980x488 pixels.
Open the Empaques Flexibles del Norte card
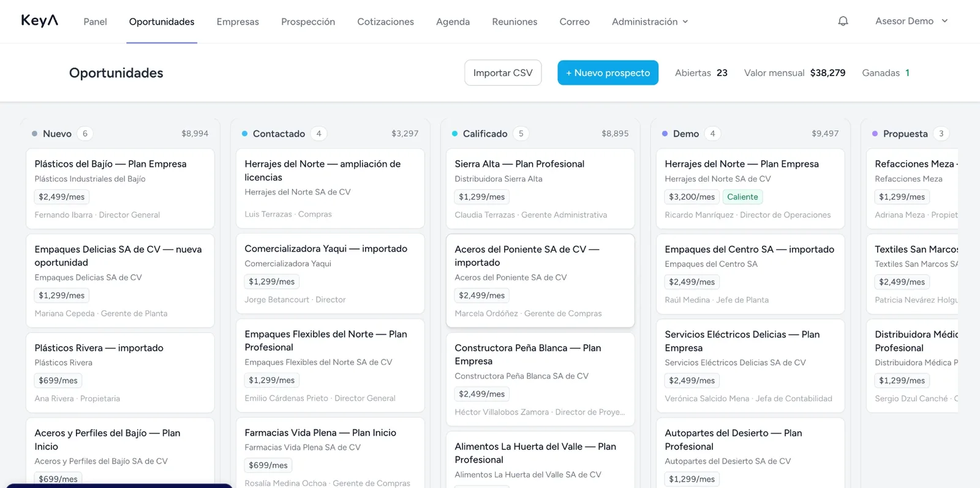click(x=330, y=365)
